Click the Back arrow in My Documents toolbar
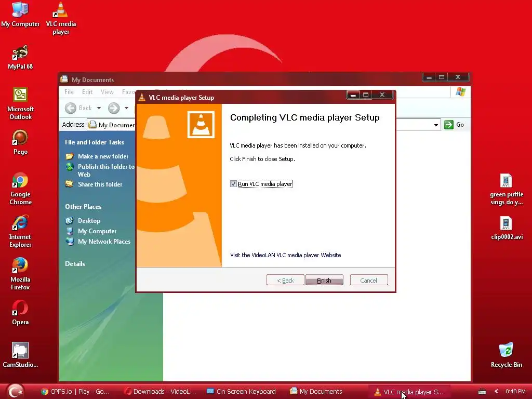 point(71,108)
